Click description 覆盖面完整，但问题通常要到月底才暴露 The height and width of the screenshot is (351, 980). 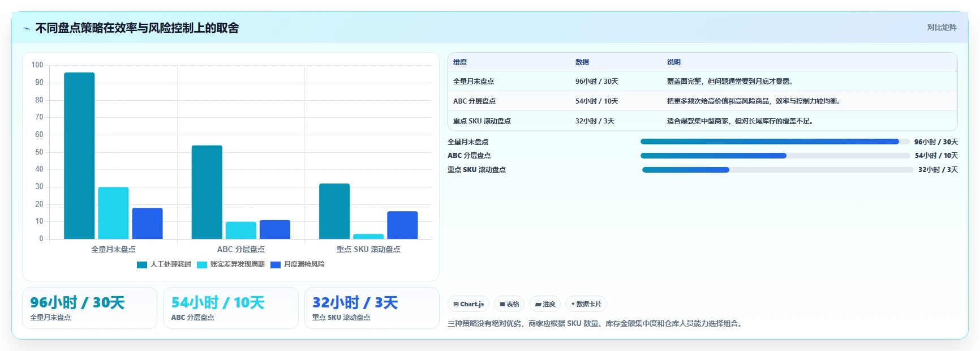tap(730, 82)
